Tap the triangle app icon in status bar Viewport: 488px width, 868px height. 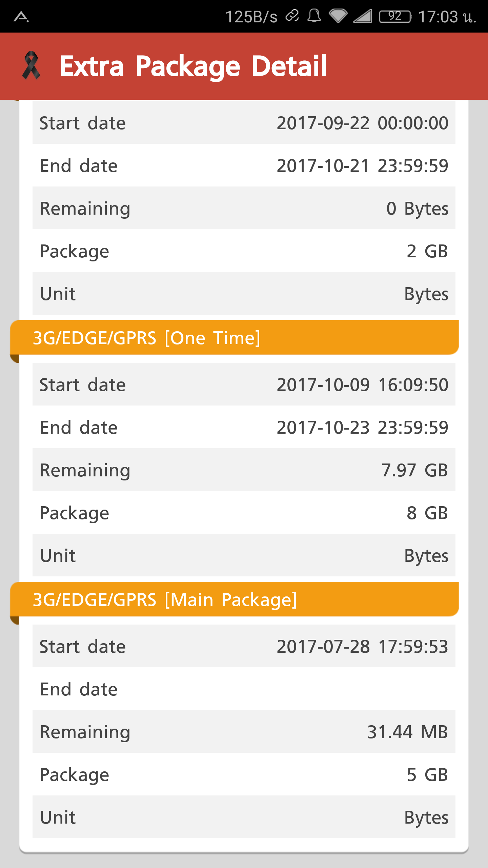(21, 16)
